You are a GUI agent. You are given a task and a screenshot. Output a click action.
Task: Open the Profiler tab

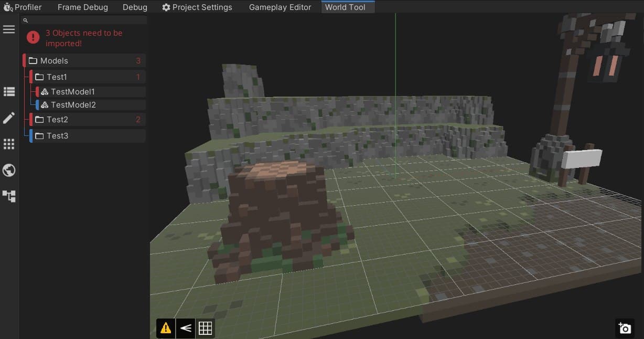pos(23,7)
